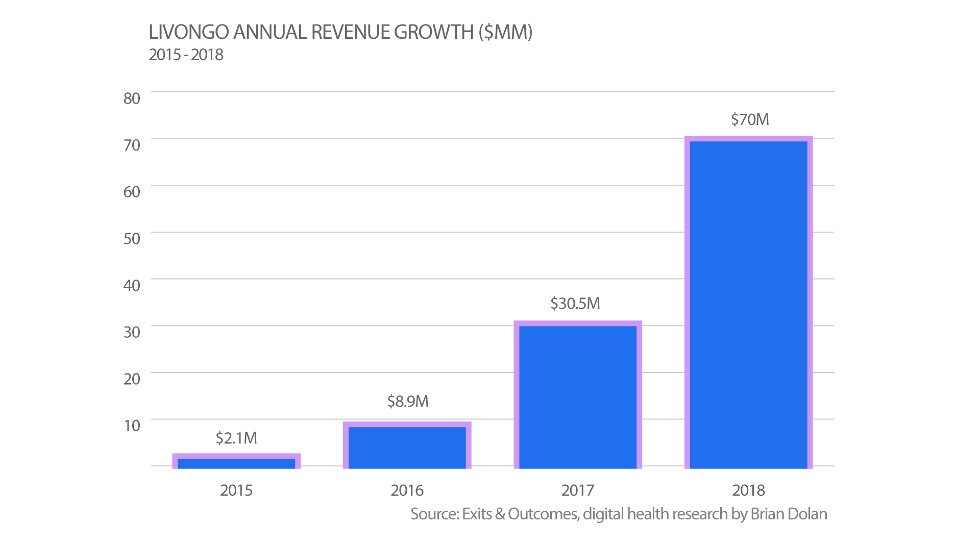
Task: Click the '10' y-axis value
Action: pos(132,425)
